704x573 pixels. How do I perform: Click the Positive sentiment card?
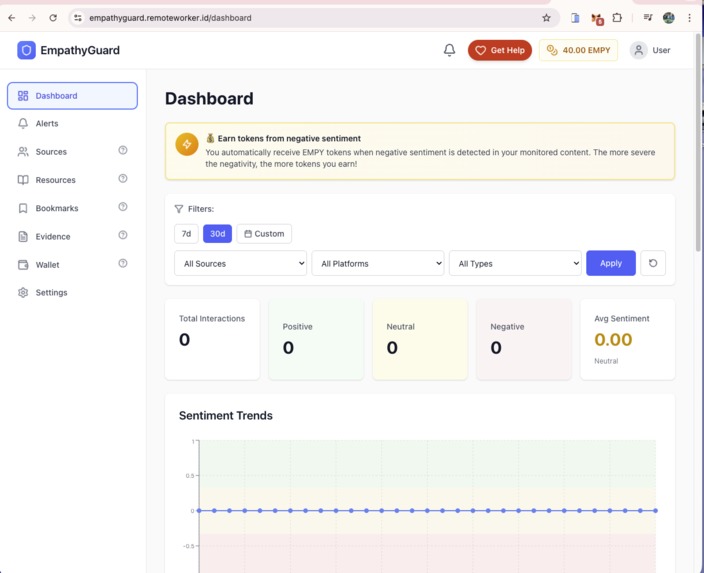(x=316, y=339)
